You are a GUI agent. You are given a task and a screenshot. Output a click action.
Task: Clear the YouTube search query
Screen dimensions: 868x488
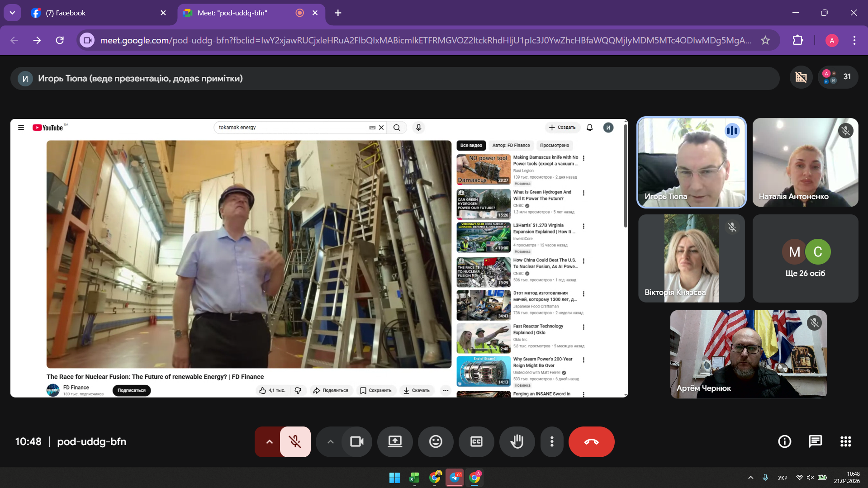click(381, 128)
